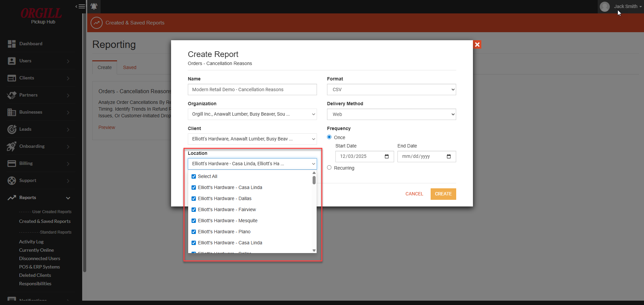
Task: Collapse the sidebar with the hamburger icon
Action: click(x=80, y=6)
